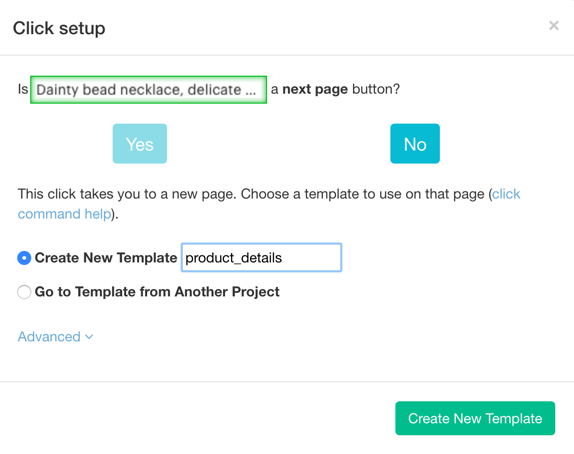The width and height of the screenshot is (574, 454).
Task: Confirm with green Create New Template button
Action: click(x=475, y=418)
